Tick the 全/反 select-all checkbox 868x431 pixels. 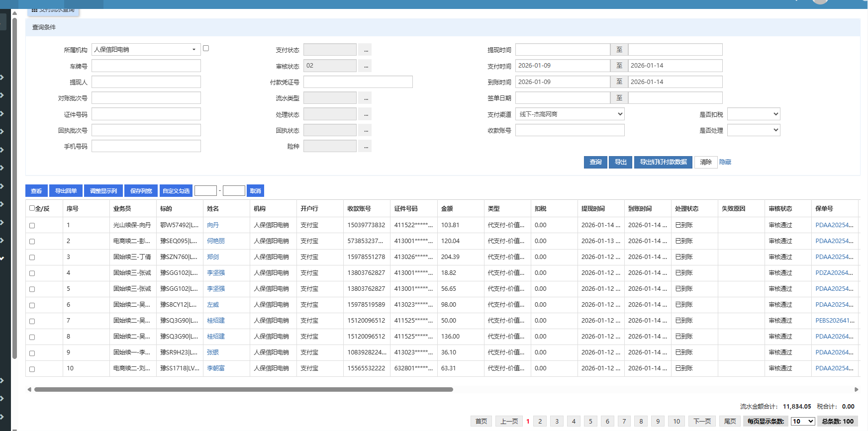32,208
